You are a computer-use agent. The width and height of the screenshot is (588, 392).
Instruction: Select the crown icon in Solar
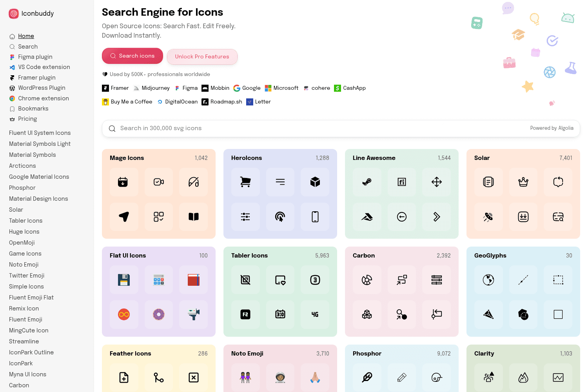pos(523,182)
